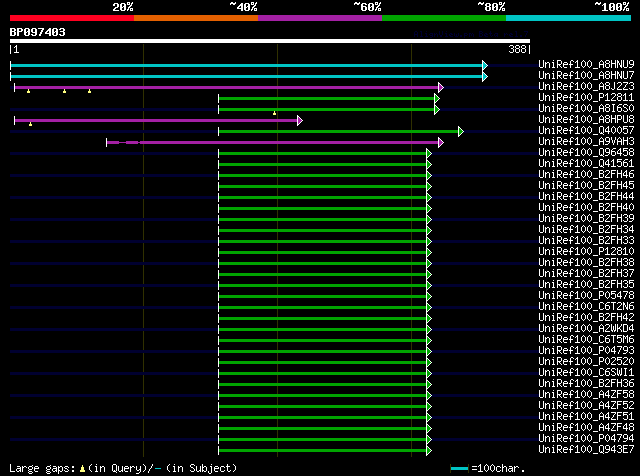Click the purple alignment bar for A8HPU8
Image resolution: width=640 pixels, height=476 pixels.
coord(156,120)
